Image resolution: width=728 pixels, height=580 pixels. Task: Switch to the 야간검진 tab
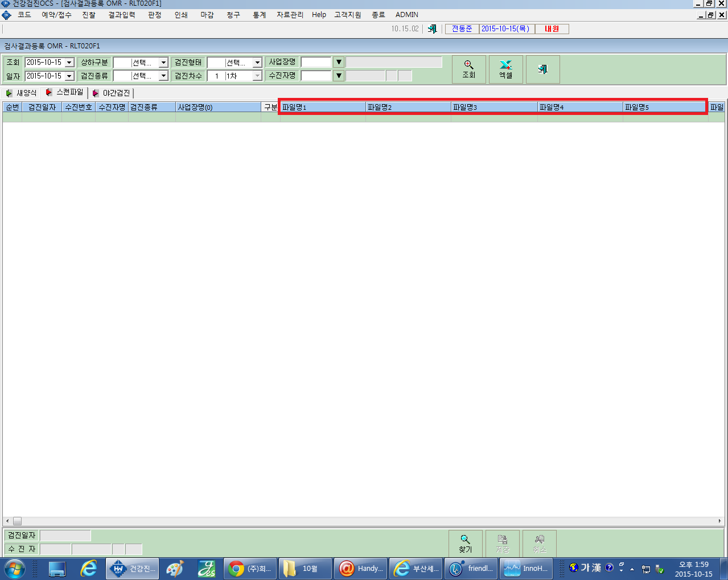coord(111,93)
